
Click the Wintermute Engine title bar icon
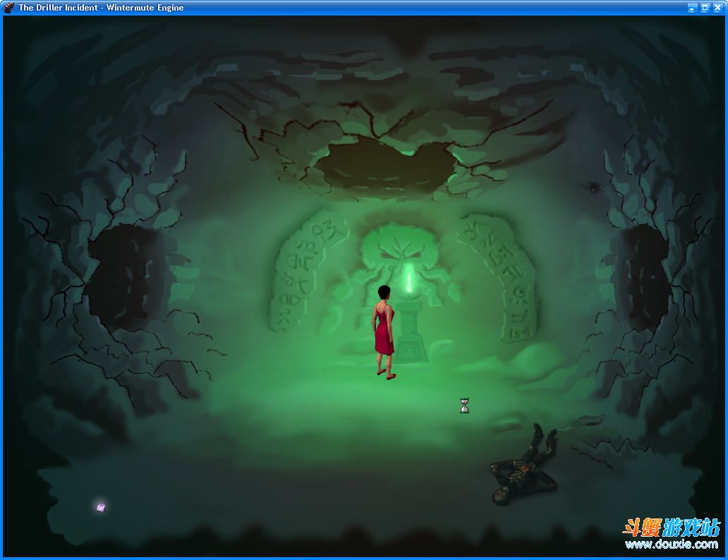[9, 8]
